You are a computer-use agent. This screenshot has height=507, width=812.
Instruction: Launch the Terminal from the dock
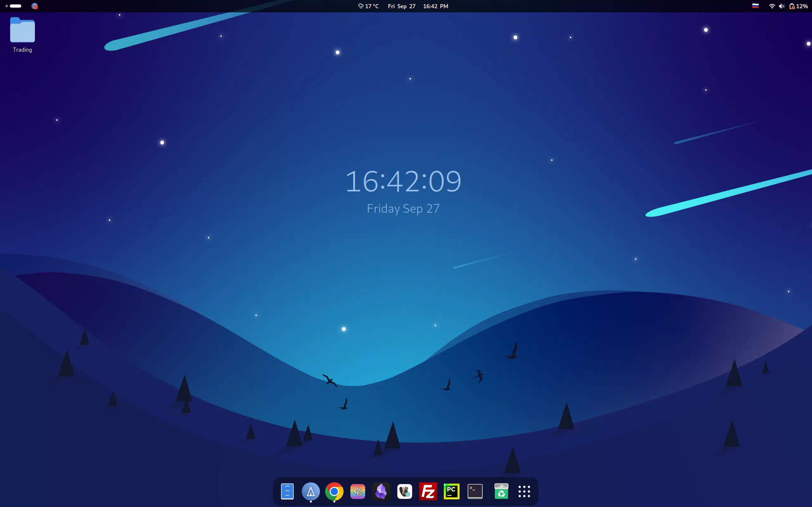[x=475, y=491]
